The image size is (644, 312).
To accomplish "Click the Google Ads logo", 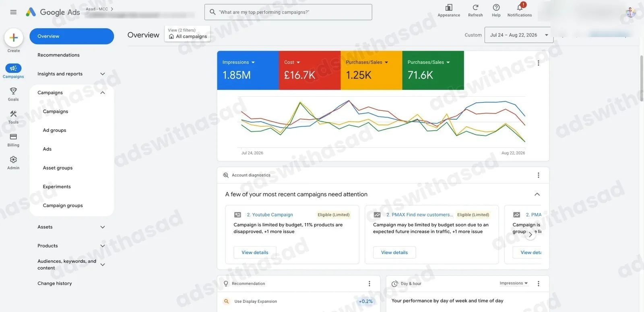I will (53, 12).
